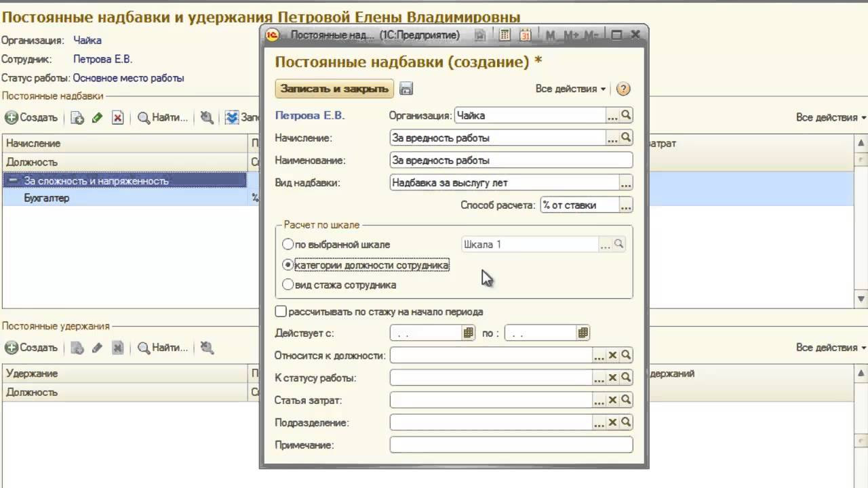Click ellipsis selector of Организация field
The height and width of the screenshot is (488, 868).
613,115
